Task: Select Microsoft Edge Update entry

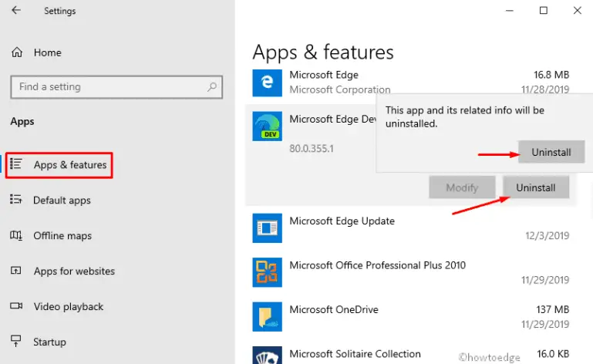Action: [342, 221]
